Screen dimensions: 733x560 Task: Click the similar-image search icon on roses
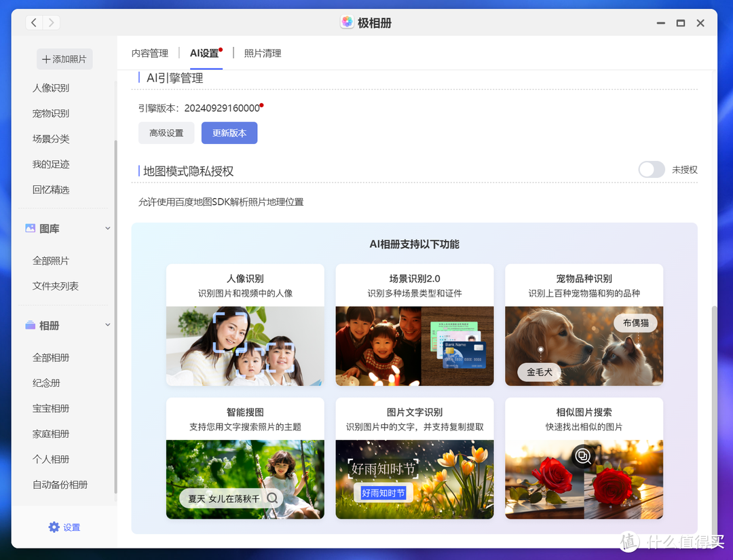point(583,456)
